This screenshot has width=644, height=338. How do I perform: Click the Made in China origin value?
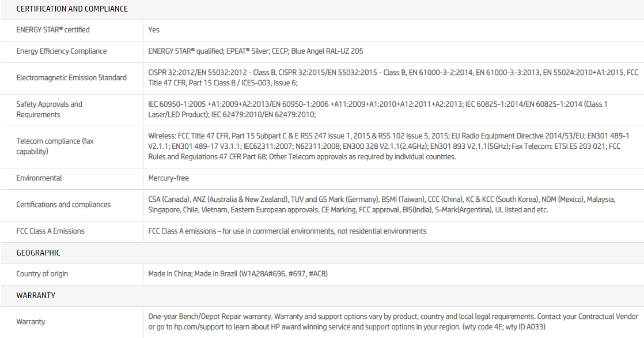[x=170, y=274]
